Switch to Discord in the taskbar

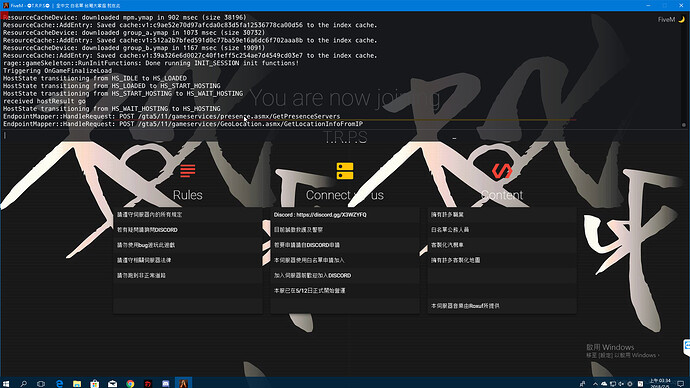[165, 384]
